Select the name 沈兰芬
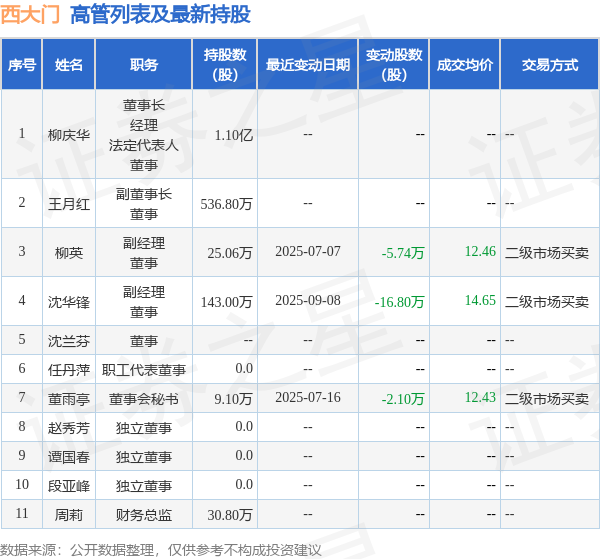The width and height of the screenshot is (600, 559). pos(69,341)
